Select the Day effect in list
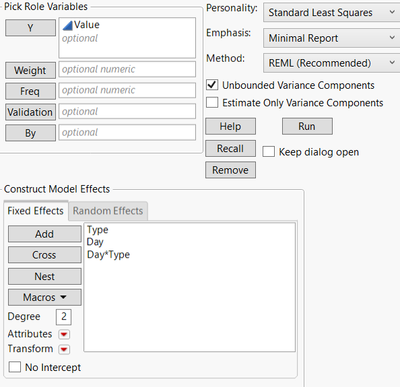Screen dimensions: 400x387 pyautogui.click(x=95, y=242)
